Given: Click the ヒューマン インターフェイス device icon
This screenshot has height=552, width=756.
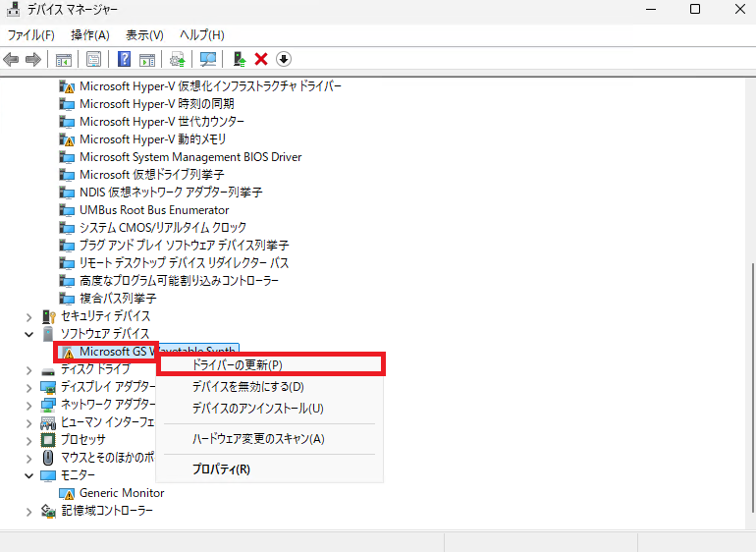Looking at the screenshot, I should point(48,423).
